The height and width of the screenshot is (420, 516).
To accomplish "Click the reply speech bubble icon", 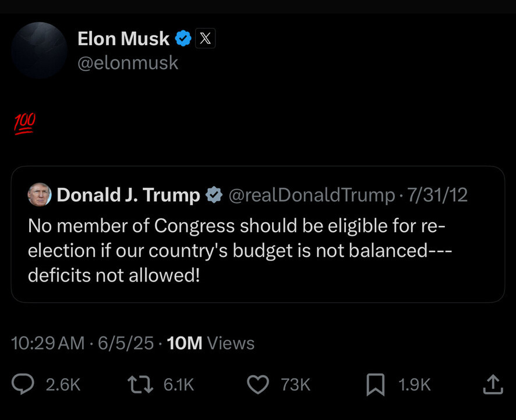I will [24, 384].
